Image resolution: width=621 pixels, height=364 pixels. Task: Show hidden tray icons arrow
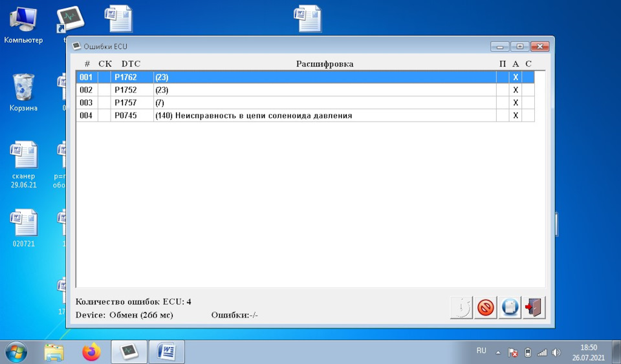(x=498, y=352)
